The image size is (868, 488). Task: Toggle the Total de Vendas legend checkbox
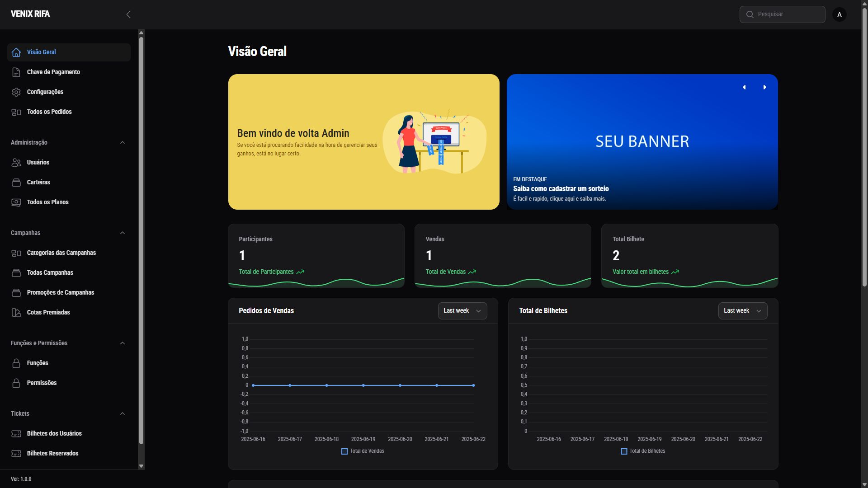[344, 451]
